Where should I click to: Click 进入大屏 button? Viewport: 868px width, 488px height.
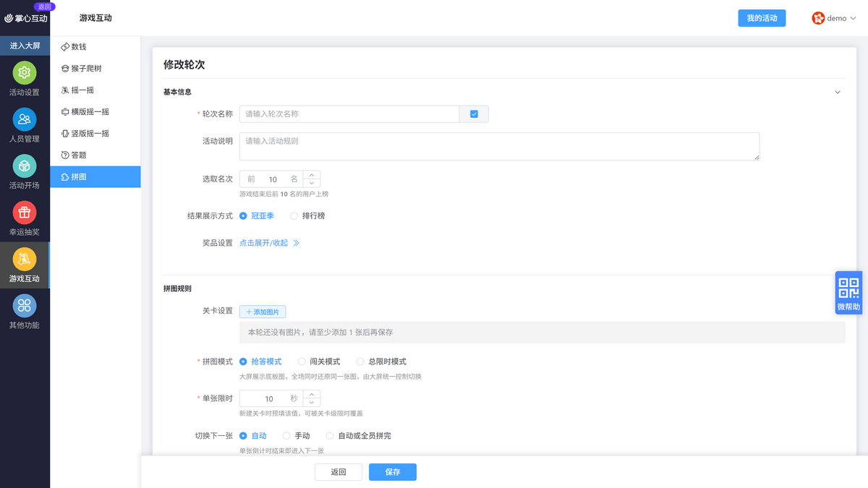tap(25, 46)
